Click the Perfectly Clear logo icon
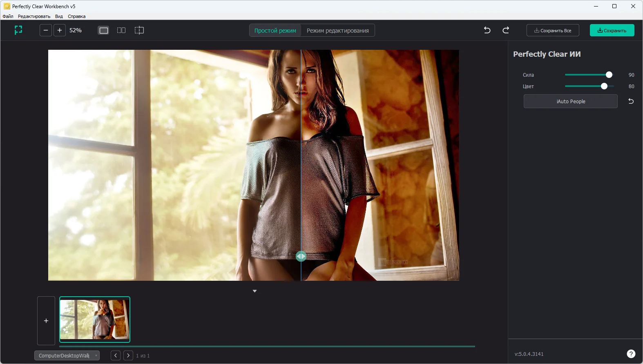The height and width of the screenshot is (364, 643). pos(18,30)
